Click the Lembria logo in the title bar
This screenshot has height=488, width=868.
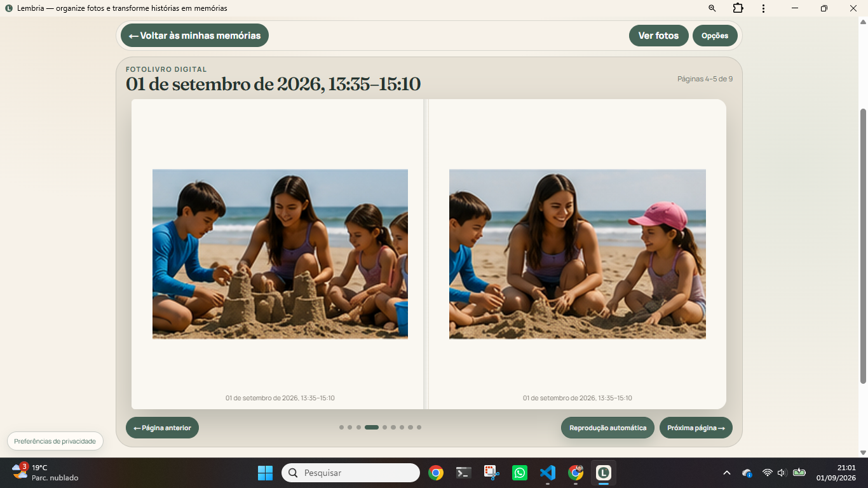(8, 8)
